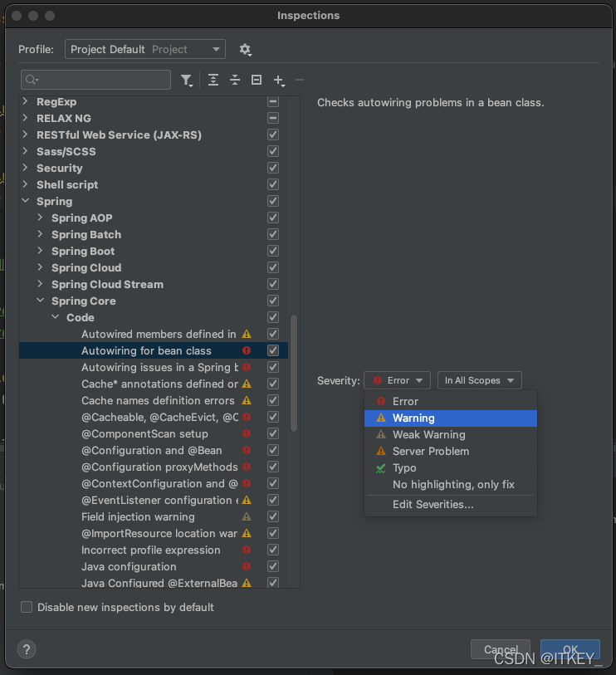This screenshot has width=616, height=675.
Task: Click the help question mark button
Action: point(27,649)
